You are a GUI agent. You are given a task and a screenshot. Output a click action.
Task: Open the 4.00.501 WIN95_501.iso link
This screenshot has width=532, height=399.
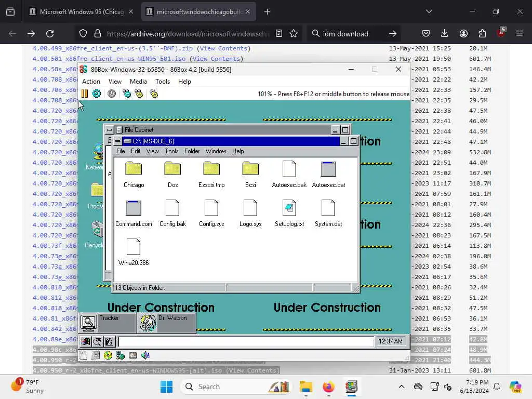[x=109, y=59]
